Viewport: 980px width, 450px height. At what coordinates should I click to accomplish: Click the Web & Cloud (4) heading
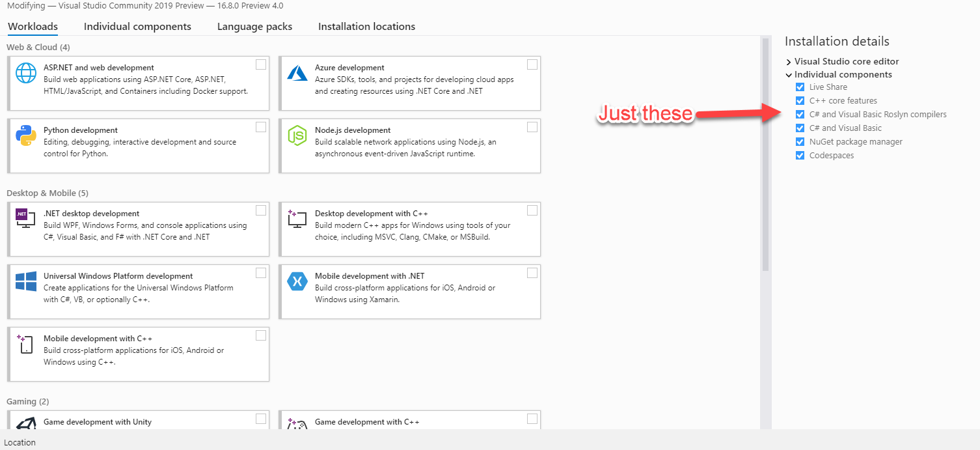pyautogui.click(x=38, y=48)
